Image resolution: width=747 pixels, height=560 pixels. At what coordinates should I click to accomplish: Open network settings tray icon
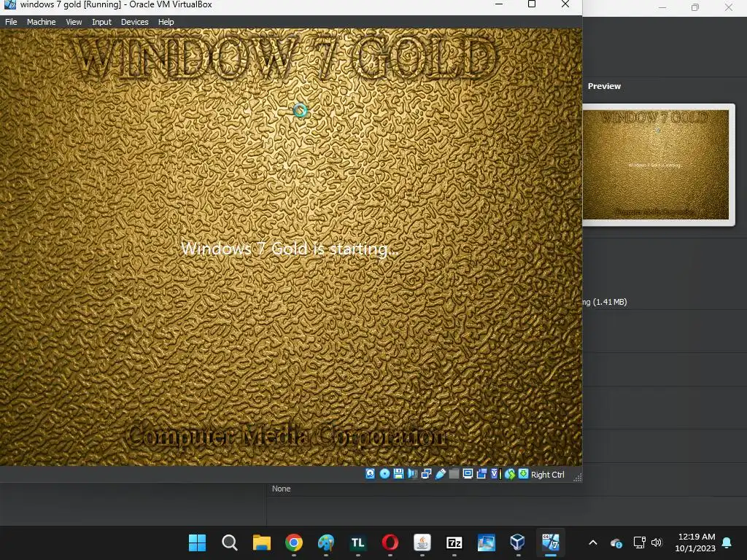pos(639,542)
